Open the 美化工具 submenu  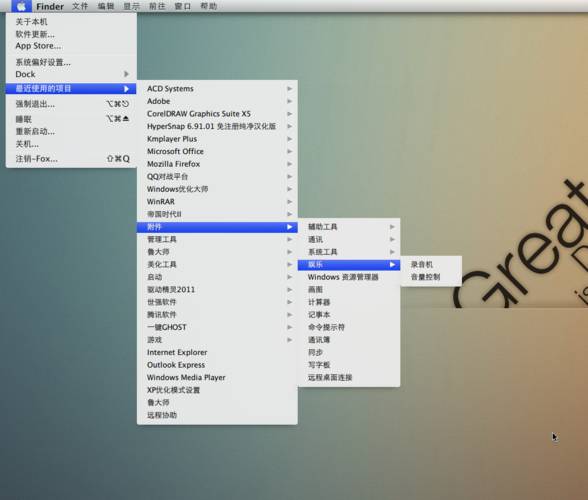217,264
